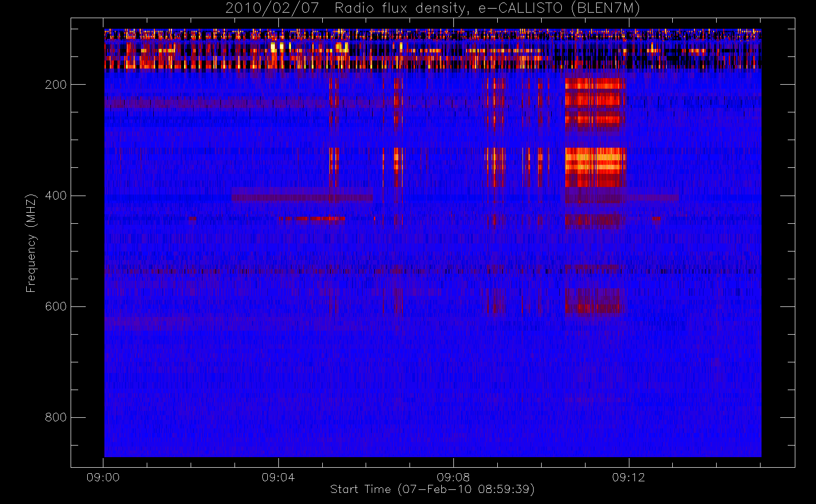Click the 800 frequency tick label
This screenshot has width=816, height=504.
55,417
